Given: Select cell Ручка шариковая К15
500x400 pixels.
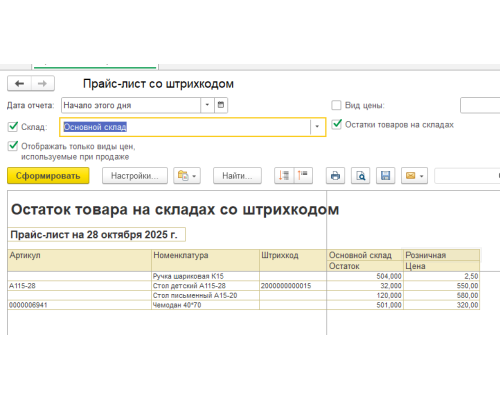Looking at the screenshot, I should (205, 276).
